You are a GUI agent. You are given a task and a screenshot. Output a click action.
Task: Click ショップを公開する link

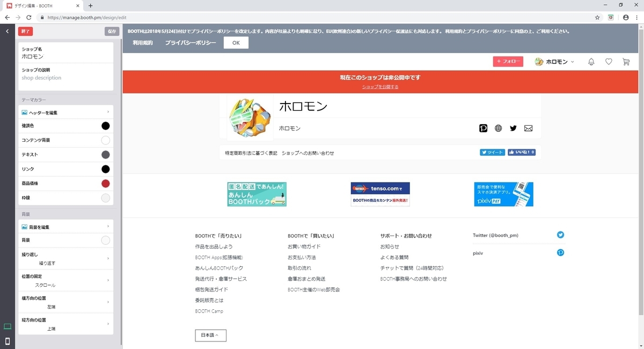click(380, 86)
